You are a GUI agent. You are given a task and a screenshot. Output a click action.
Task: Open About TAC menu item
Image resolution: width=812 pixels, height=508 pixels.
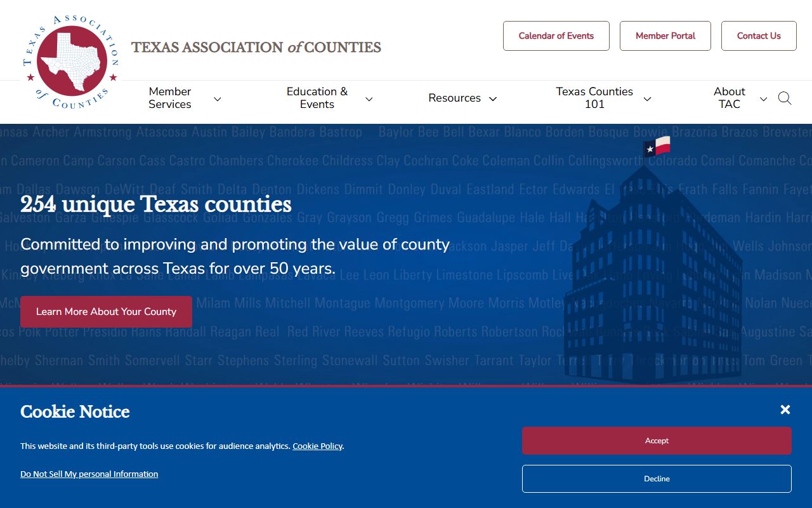[729, 98]
